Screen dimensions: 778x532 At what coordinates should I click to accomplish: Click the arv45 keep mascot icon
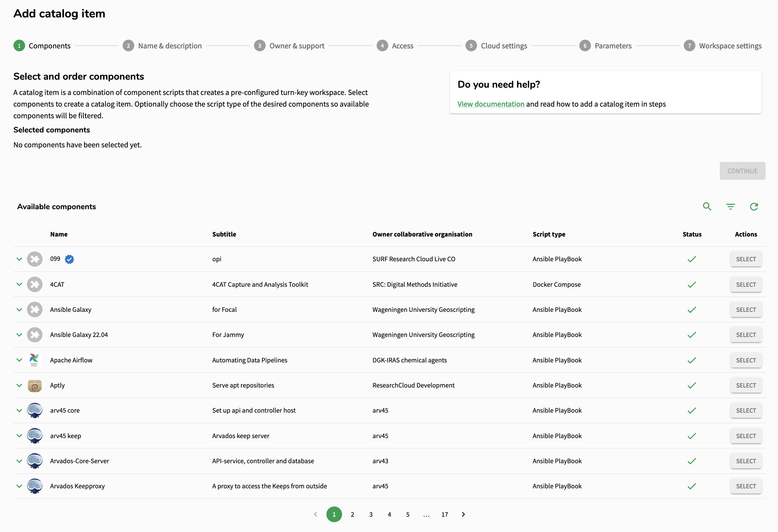(x=35, y=436)
